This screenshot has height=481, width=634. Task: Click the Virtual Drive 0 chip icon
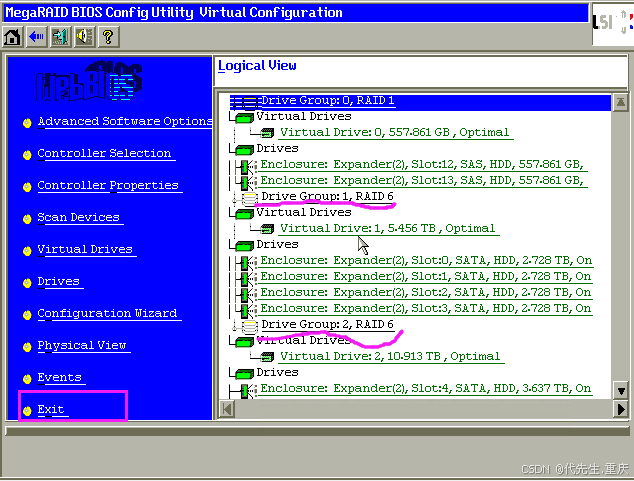tap(267, 133)
